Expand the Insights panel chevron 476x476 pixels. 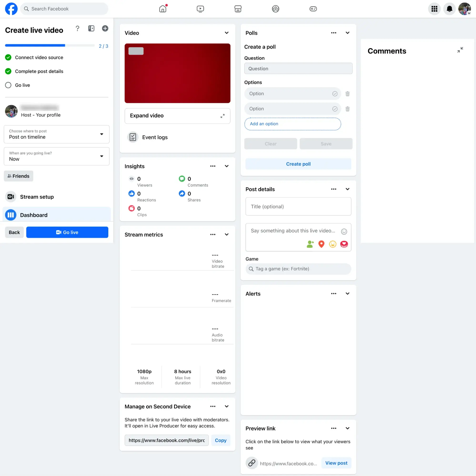[x=227, y=166]
